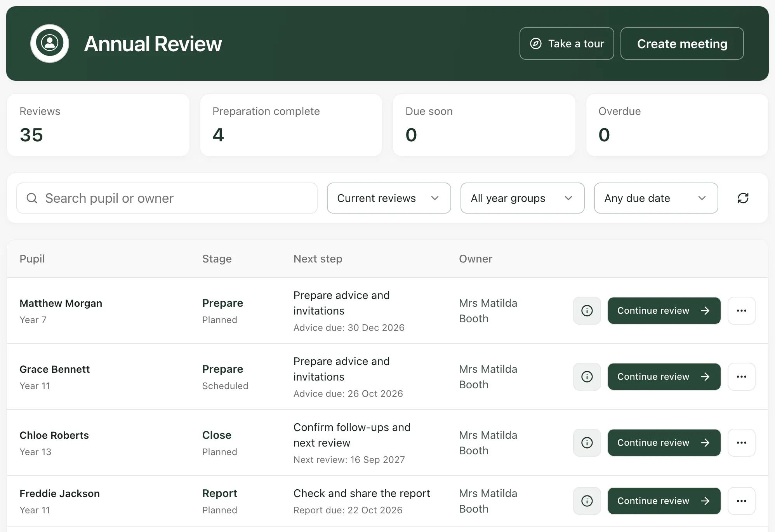
Task: Open info for Matthew Morgan's review
Action: pos(587,311)
